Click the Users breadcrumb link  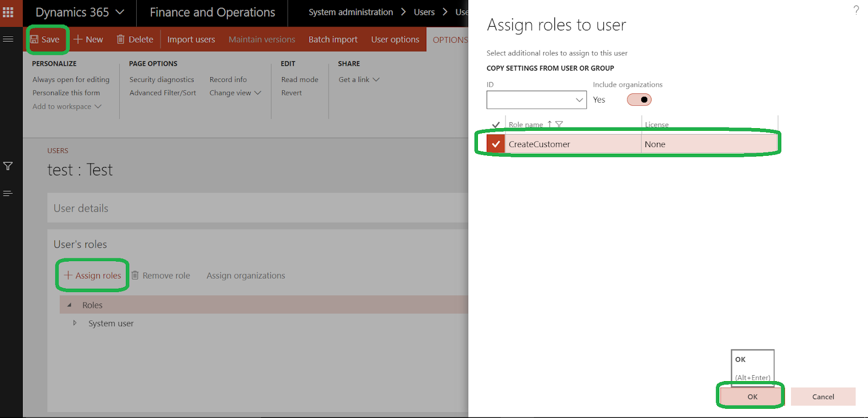tap(424, 12)
